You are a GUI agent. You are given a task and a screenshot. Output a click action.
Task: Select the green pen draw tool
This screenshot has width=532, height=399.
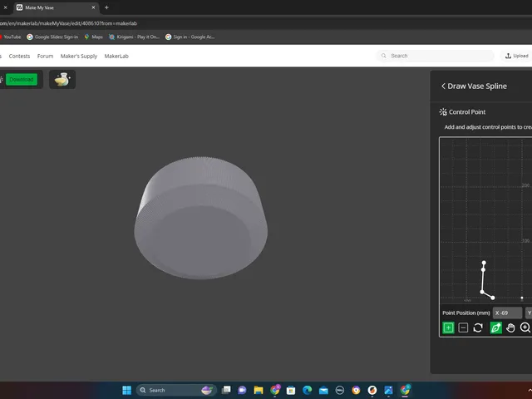pos(495,328)
